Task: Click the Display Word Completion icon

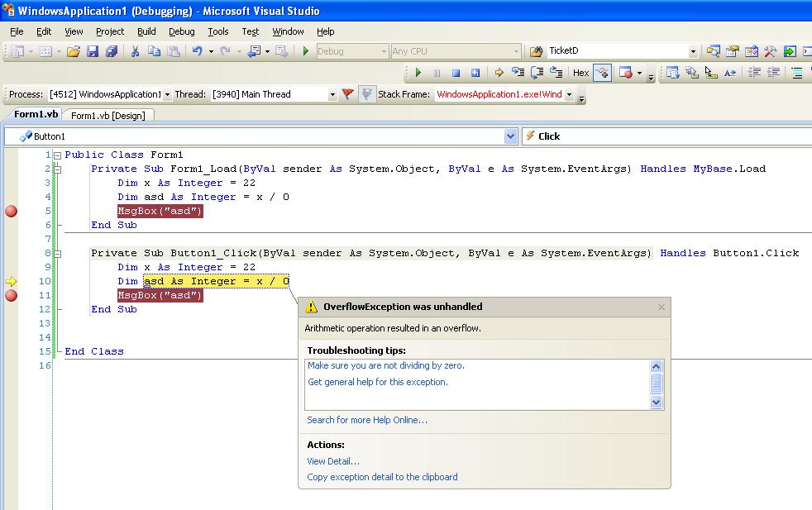Action: click(729, 73)
